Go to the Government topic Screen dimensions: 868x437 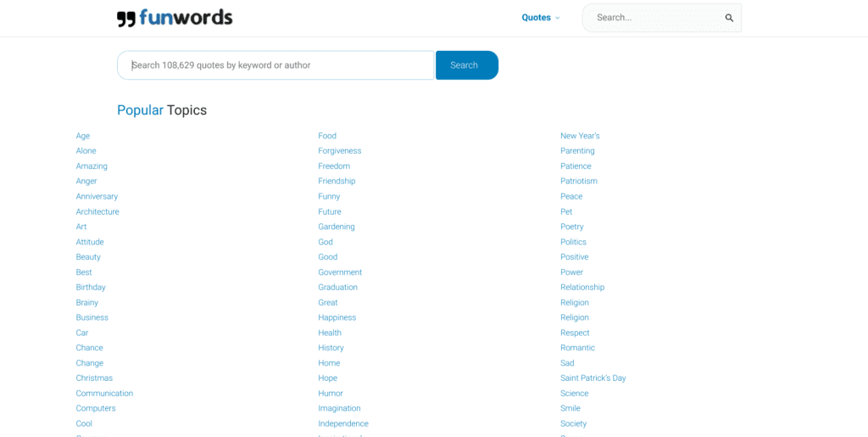pos(340,272)
